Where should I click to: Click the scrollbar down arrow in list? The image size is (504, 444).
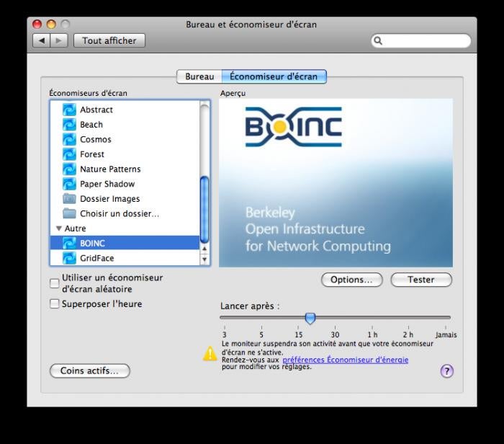point(204,259)
